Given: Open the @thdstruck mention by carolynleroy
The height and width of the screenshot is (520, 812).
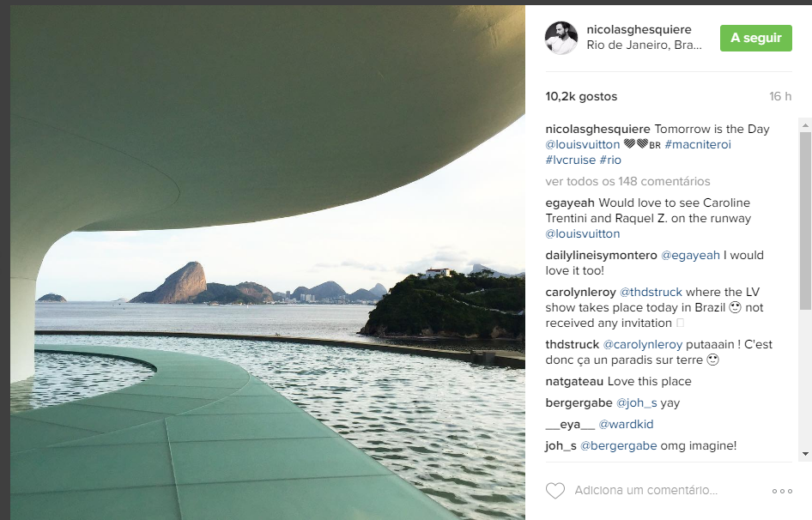Looking at the screenshot, I should point(651,292).
